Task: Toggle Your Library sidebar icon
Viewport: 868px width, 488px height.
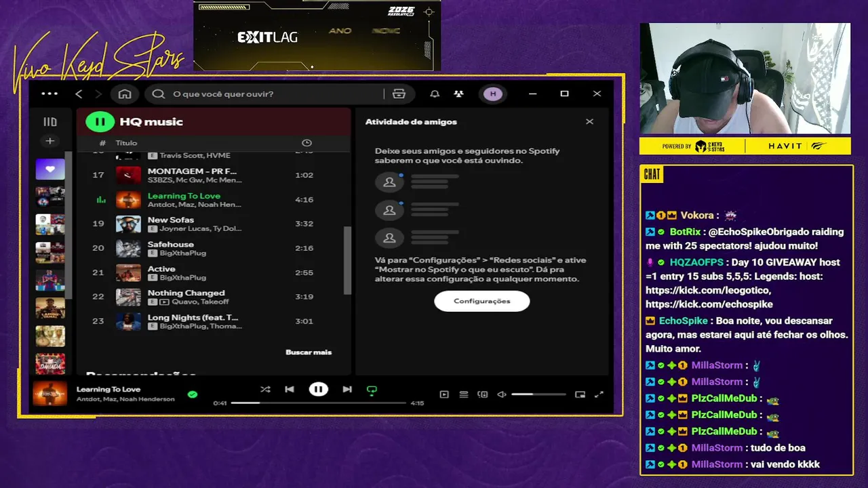Action: click(x=50, y=122)
